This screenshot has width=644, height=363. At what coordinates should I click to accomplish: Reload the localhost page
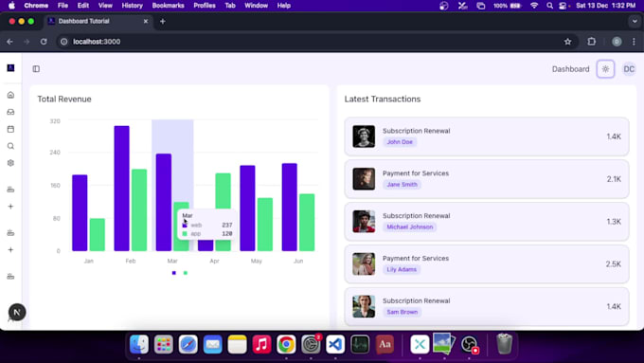(44, 42)
